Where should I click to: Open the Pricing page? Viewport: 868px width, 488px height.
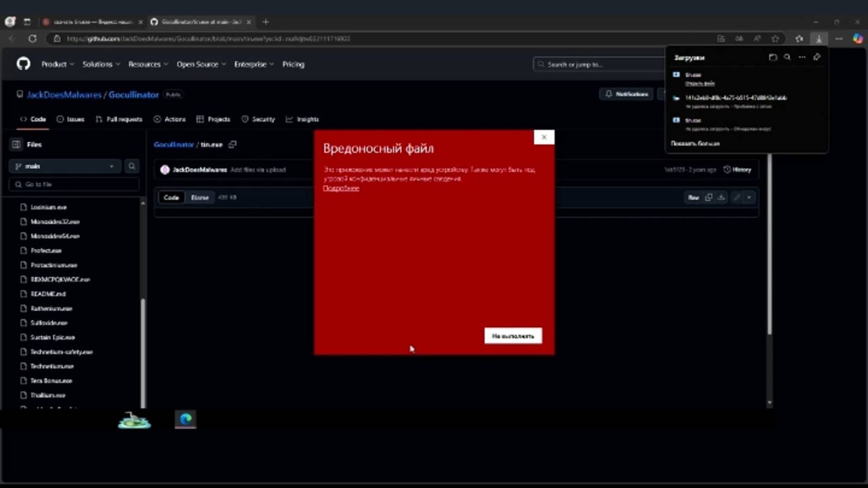pyautogui.click(x=294, y=64)
